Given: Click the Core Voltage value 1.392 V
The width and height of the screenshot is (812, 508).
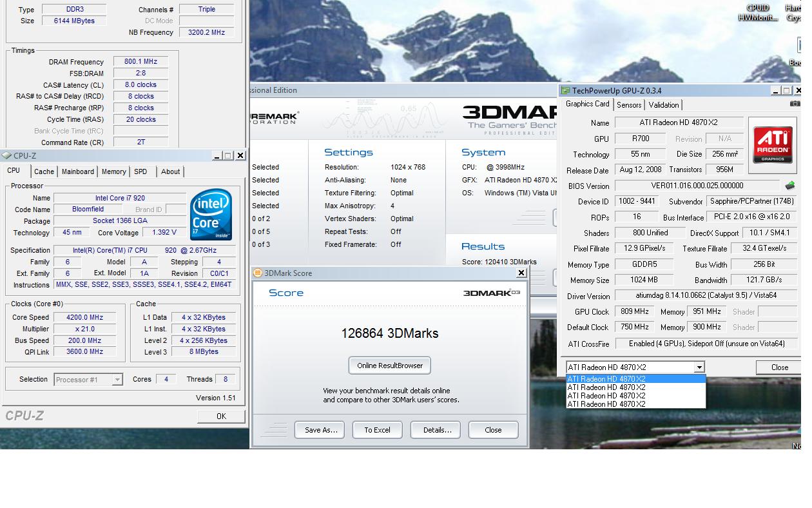Looking at the screenshot, I should [164, 233].
